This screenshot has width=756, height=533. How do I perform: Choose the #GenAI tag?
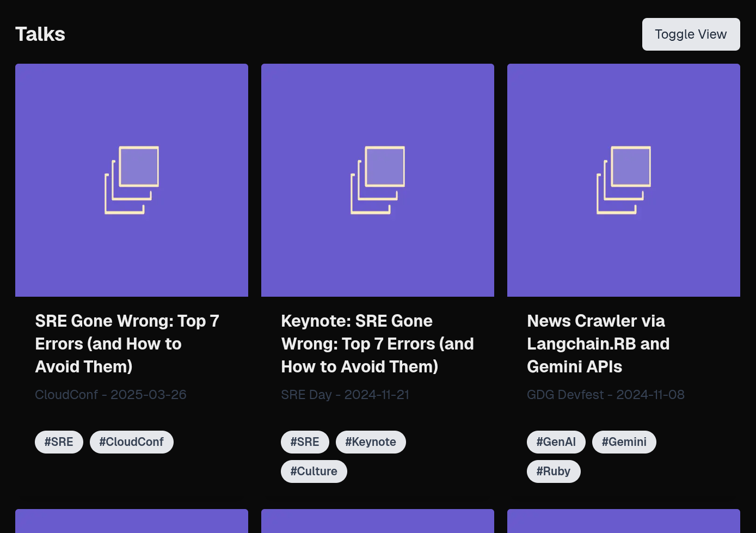[556, 442]
